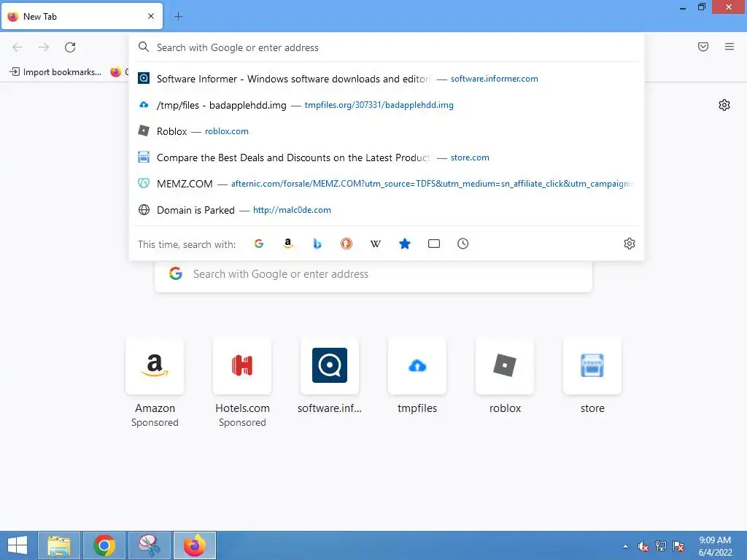
Task: Open Action Center flag tray icon
Action: (x=678, y=546)
